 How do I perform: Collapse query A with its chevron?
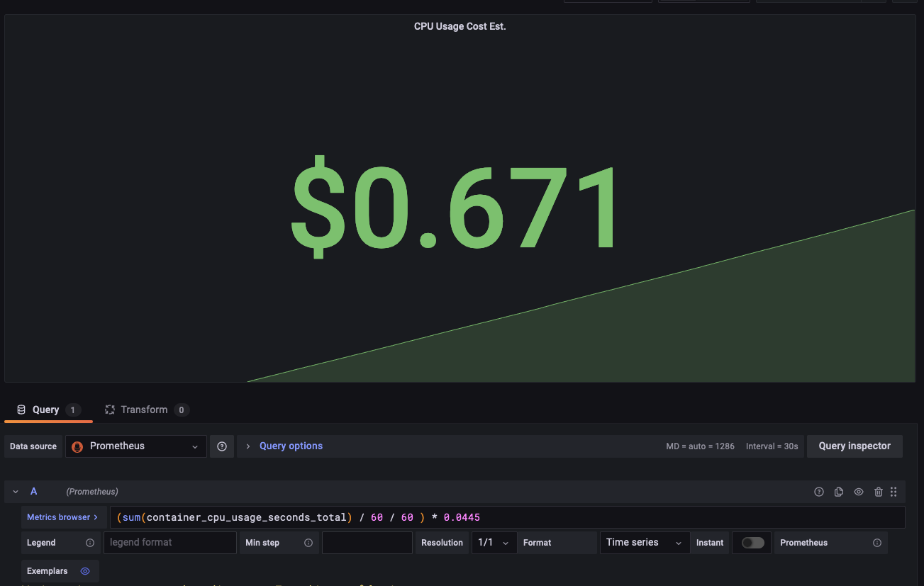click(x=15, y=491)
